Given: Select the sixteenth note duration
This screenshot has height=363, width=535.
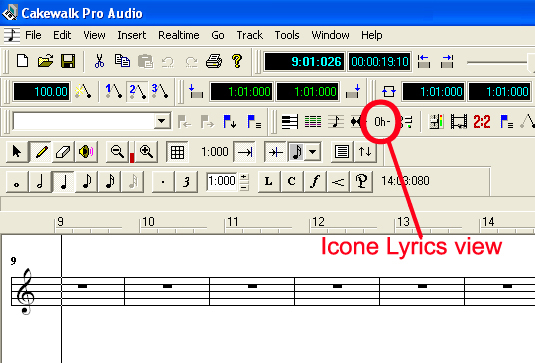Looking at the screenshot, I should [109, 182].
